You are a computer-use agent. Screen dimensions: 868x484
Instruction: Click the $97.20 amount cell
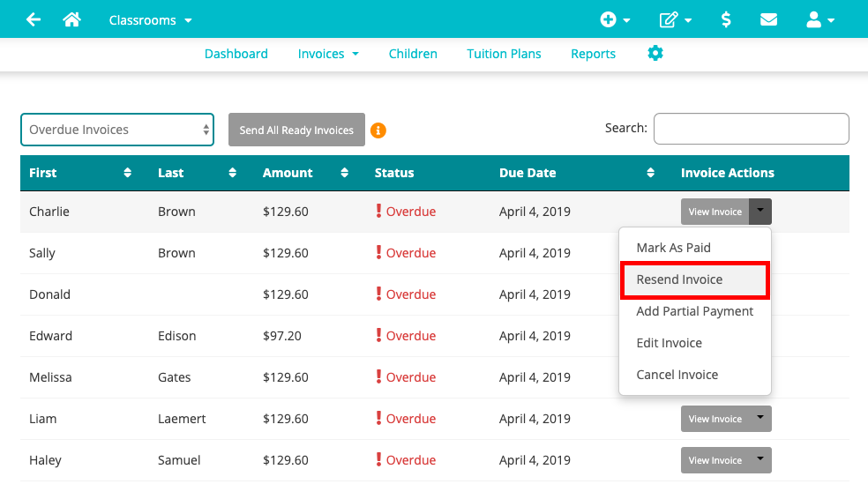point(281,336)
